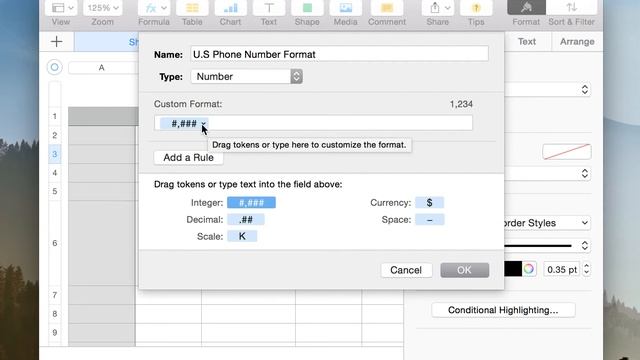This screenshot has height=360, width=640.
Task: Click the fill swatch with red diagonal line
Action: [567, 152]
